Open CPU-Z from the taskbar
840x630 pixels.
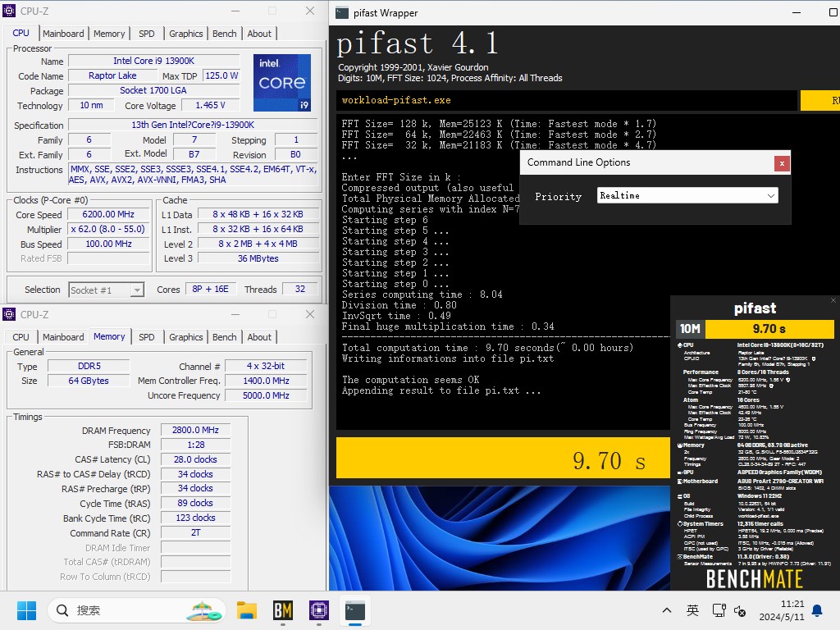click(x=319, y=610)
